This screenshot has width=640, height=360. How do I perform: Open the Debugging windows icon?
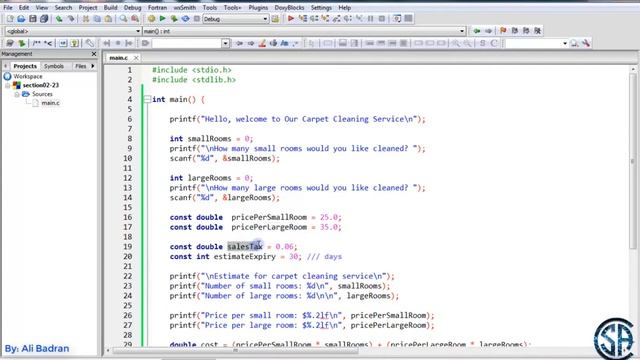coord(397,18)
